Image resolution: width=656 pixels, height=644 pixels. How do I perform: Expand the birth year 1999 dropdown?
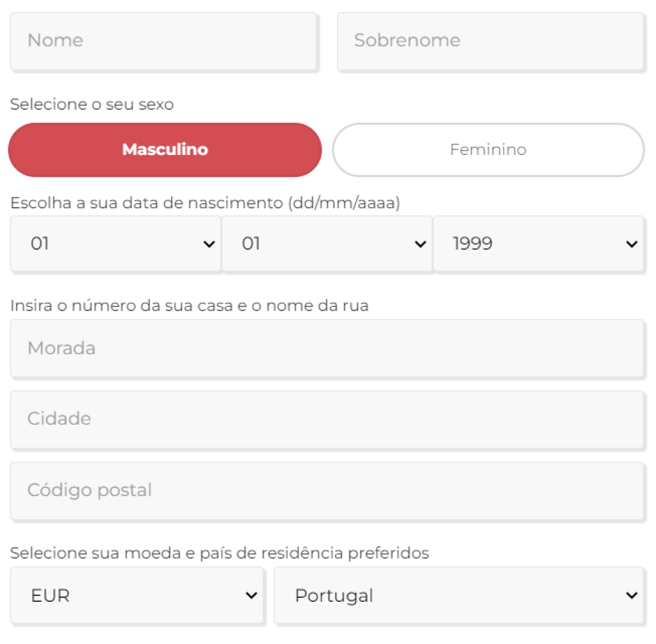(538, 244)
